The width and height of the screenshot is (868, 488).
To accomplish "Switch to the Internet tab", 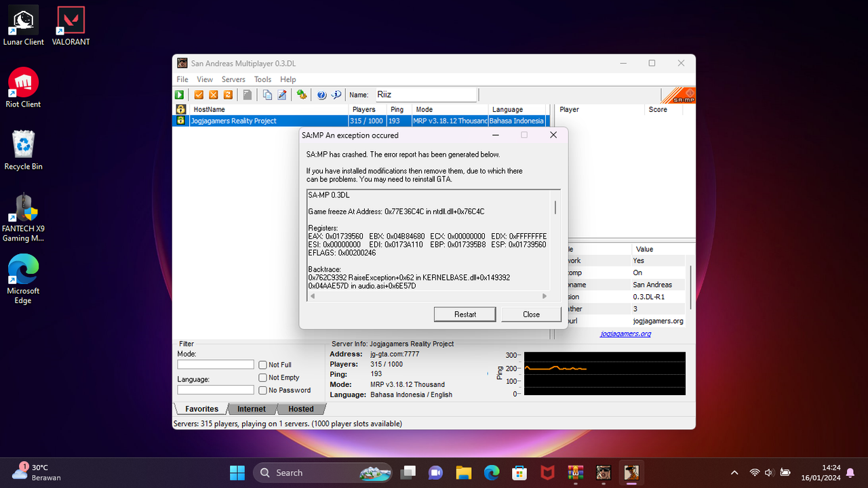I will point(252,409).
